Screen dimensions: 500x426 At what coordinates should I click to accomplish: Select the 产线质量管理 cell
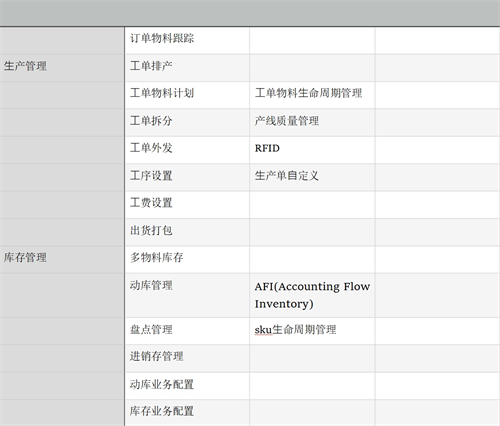(312, 123)
